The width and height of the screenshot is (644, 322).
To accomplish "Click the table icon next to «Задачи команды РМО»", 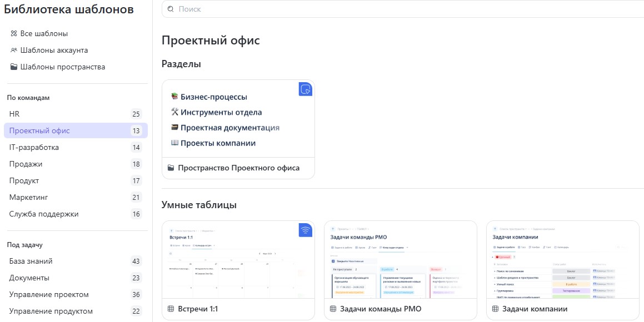I will coord(333,309).
